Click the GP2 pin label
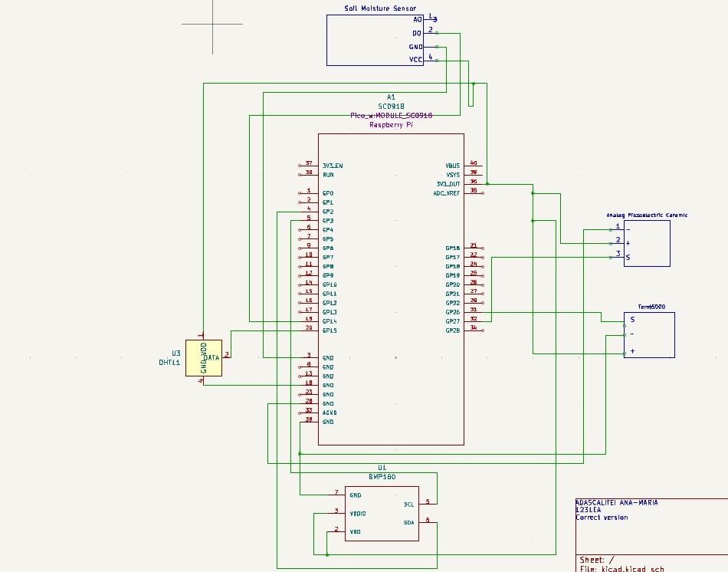The image size is (728, 572). [x=328, y=212]
